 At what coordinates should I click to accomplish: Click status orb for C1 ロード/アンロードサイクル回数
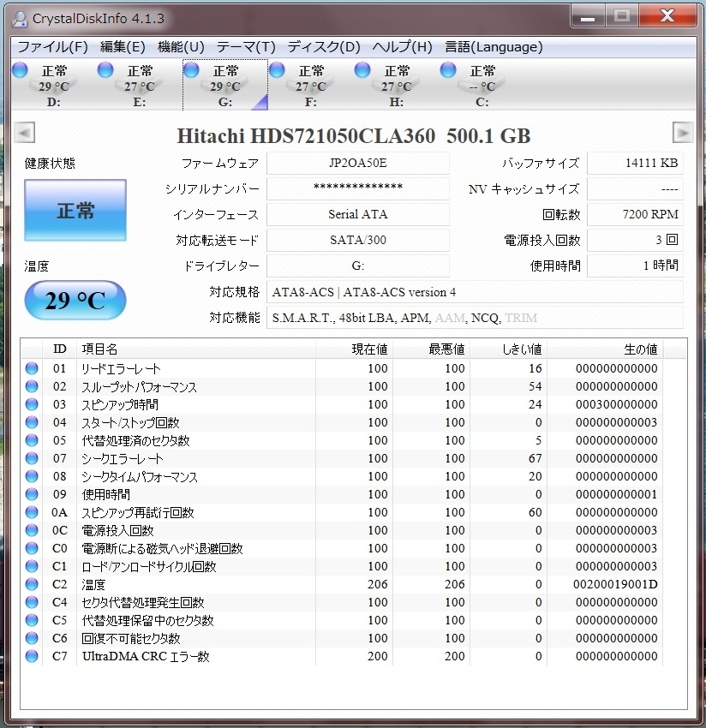click(32, 566)
